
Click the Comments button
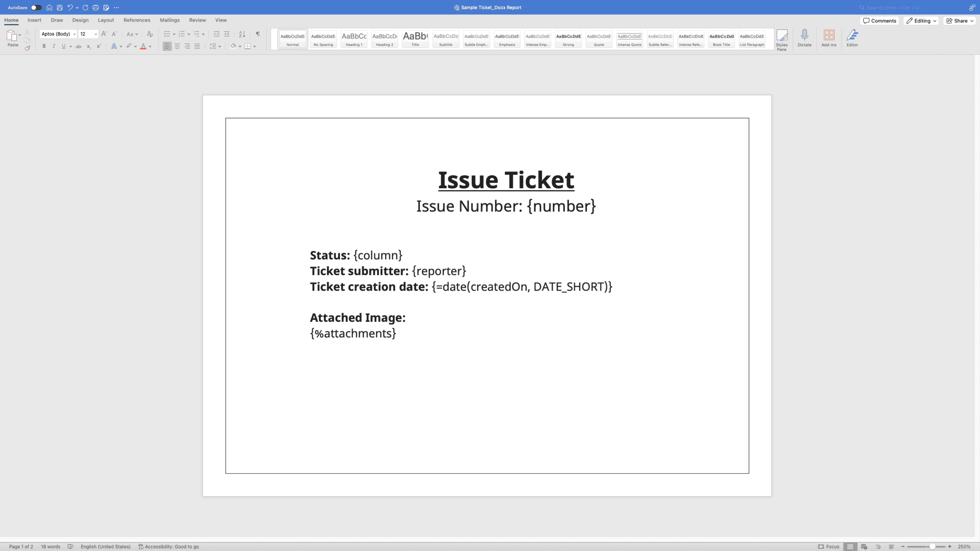pos(879,21)
